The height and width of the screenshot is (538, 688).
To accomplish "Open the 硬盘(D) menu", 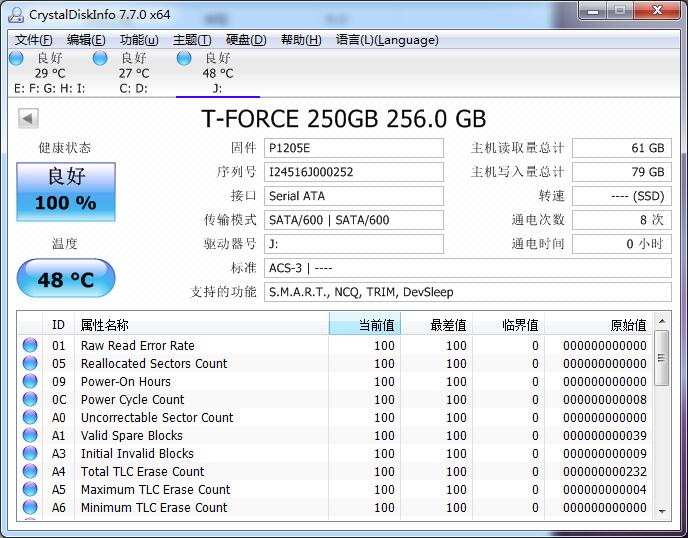I will pos(246,40).
